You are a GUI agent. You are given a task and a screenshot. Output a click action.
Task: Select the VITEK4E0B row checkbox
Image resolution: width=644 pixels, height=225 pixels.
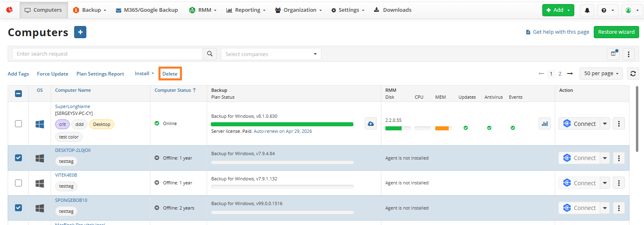click(x=18, y=183)
